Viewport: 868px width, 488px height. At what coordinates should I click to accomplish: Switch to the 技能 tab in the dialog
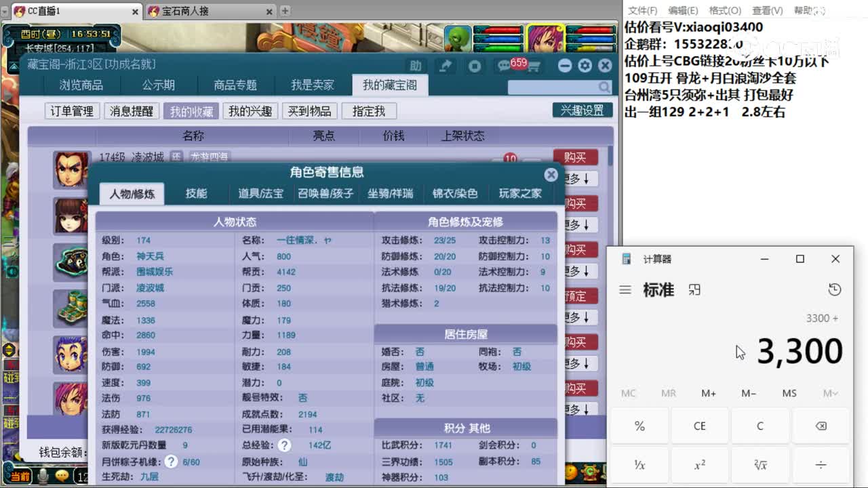pyautogui.click(x=196, y=193)
